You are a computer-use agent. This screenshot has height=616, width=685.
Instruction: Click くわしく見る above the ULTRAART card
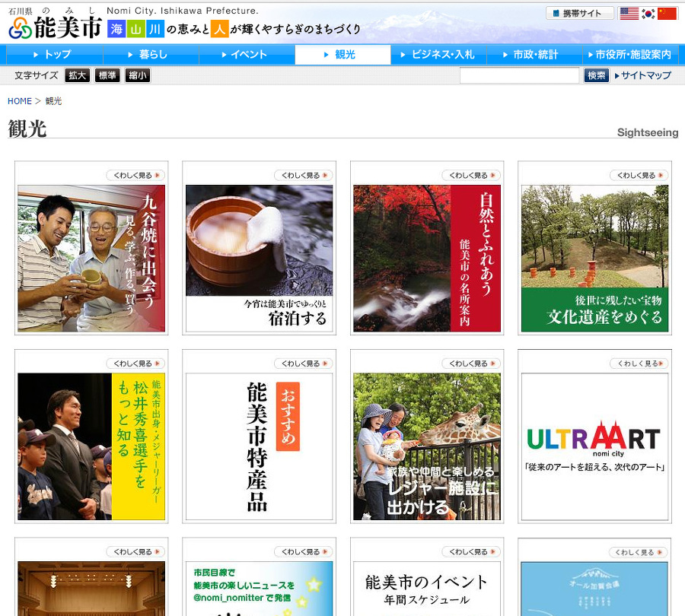639,364
